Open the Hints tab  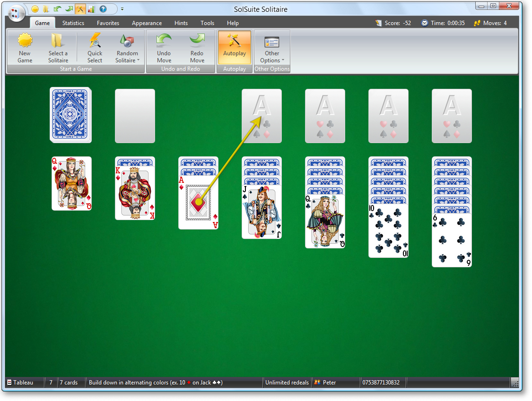click(181, 23)
